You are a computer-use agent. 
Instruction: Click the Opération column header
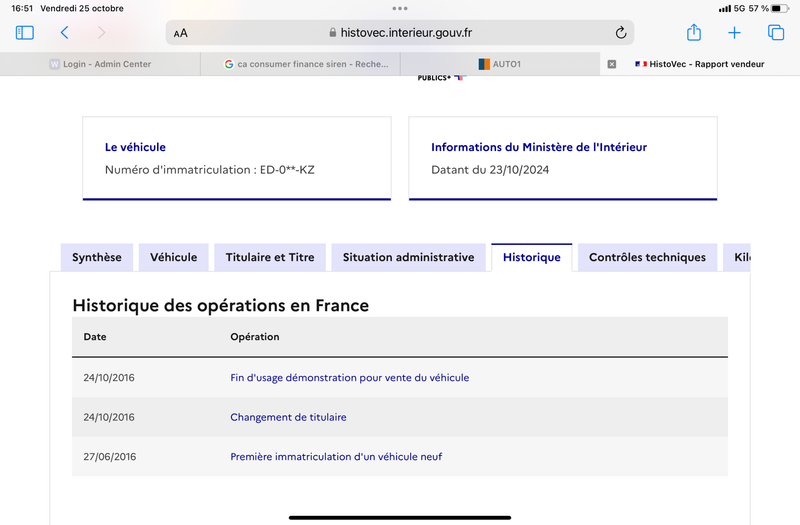(255, 337)
